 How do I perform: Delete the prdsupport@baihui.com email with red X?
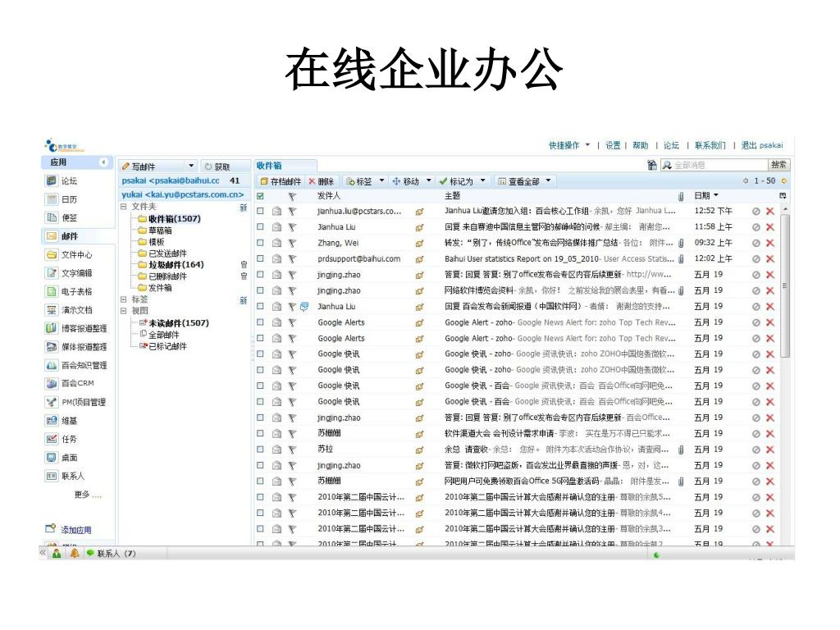[x=769, y=258]
